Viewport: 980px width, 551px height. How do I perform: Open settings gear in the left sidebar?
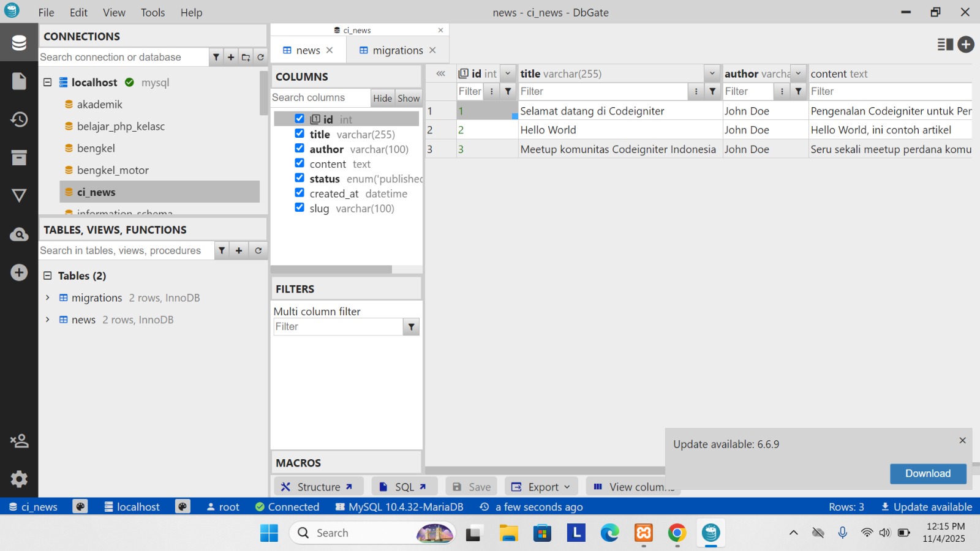click(19, 479)
